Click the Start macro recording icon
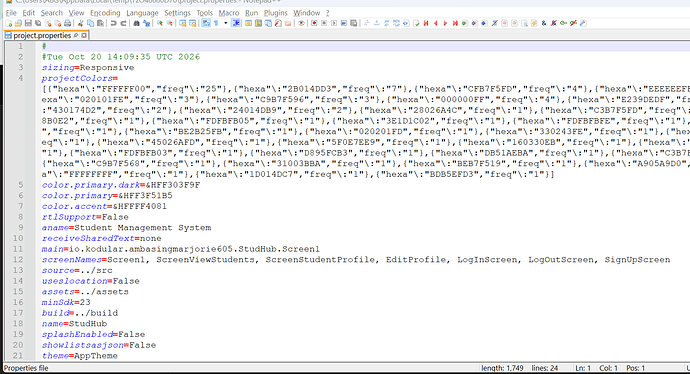 click(314, 23)
